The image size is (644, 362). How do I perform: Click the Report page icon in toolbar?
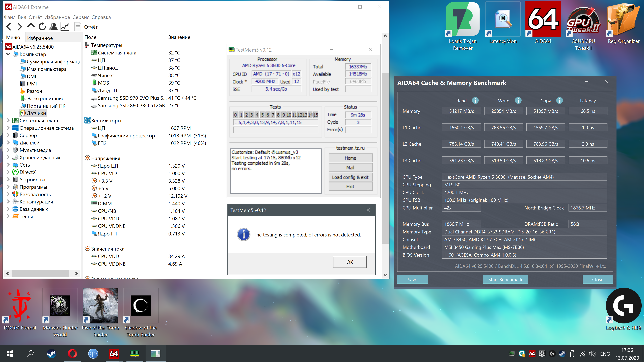[78, 27]
